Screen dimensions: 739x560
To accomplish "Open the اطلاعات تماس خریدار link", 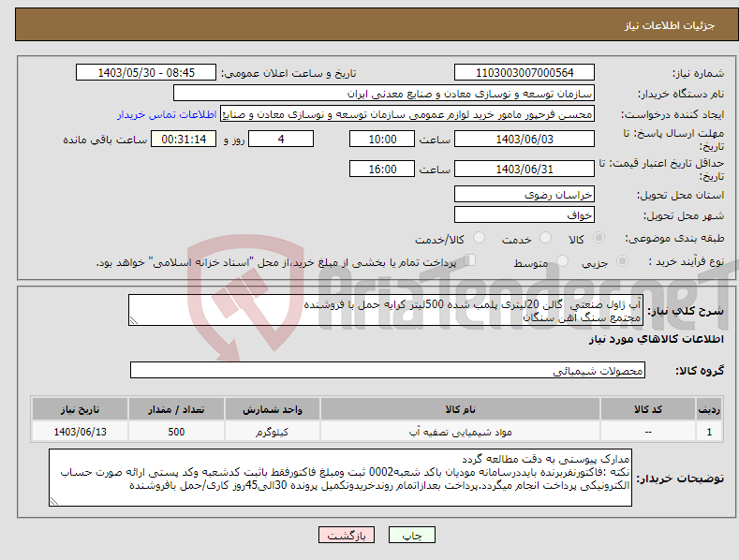I will coord(167,114).
